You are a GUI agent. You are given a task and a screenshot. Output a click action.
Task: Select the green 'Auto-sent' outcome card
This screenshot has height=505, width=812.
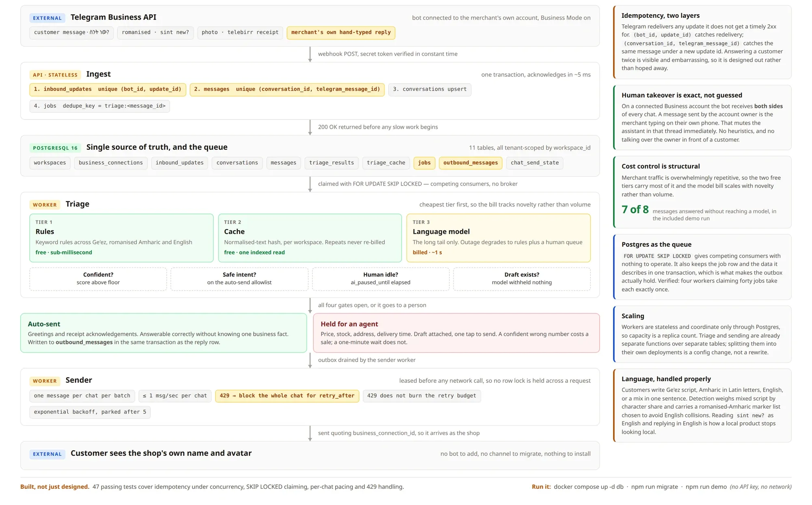point(164,333)
